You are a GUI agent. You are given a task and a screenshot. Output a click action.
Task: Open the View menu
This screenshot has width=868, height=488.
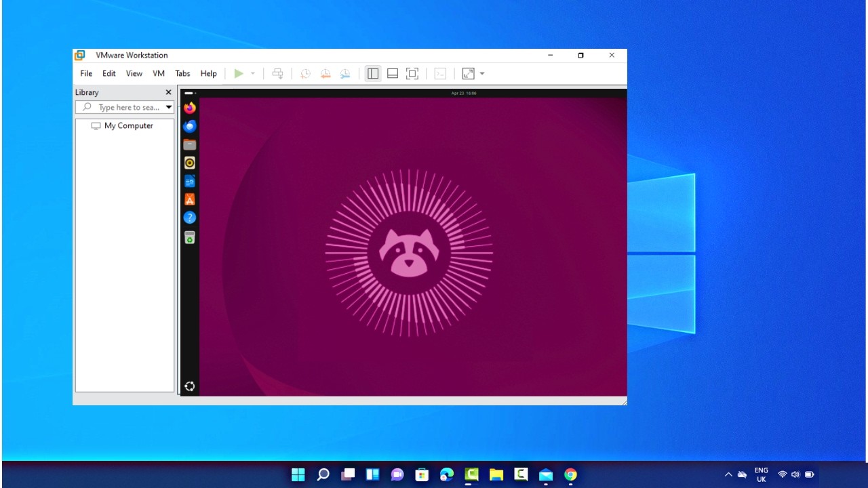[134, 73]
